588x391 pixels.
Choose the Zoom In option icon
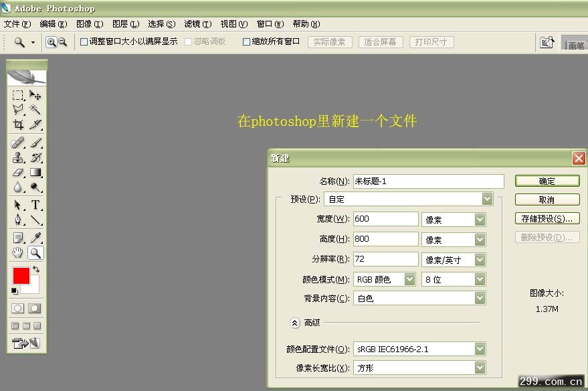(51, 42)
